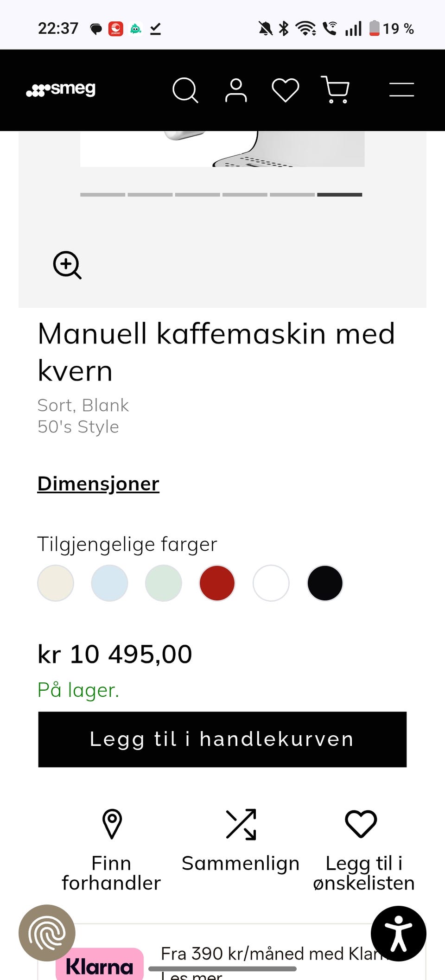Open the search magnifier icon in header

pyautogui.click(x=185, y=90)
